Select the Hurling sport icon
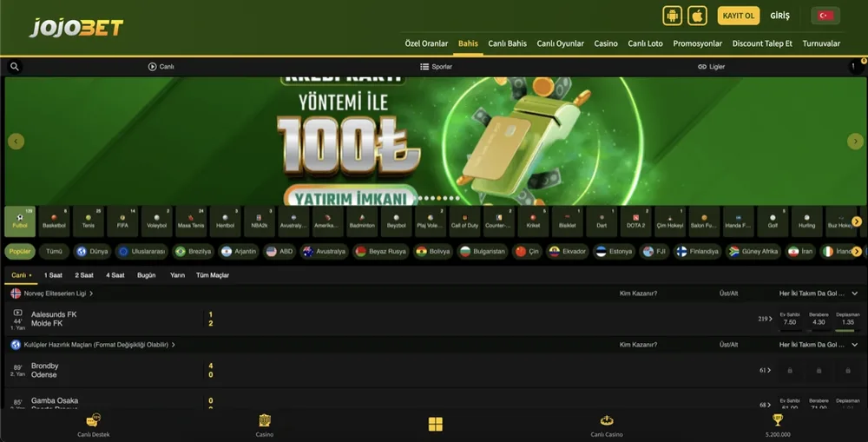The image size is (868, 442). tap(806, 221)
